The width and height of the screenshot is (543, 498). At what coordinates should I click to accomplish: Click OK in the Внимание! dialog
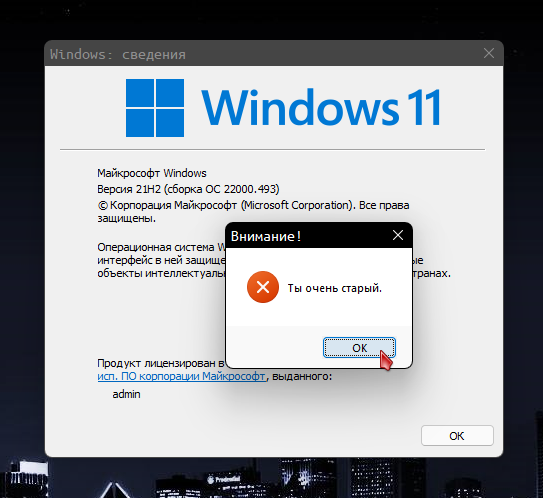coord(359,348)
